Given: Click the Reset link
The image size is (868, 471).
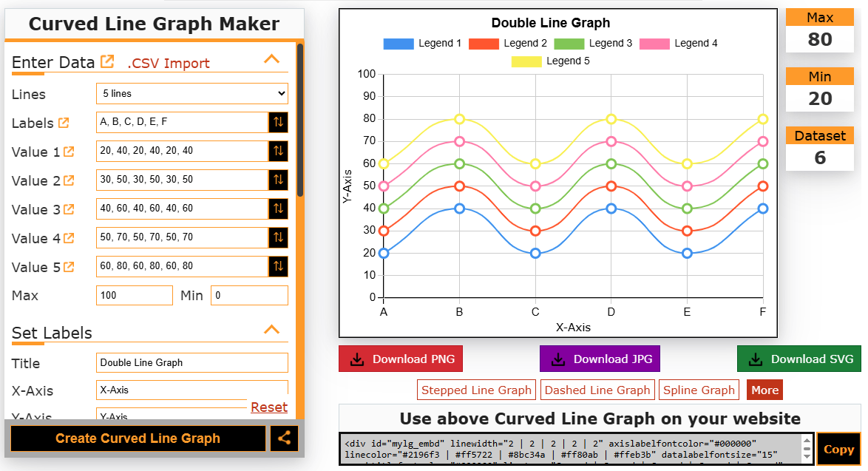Looking at the screenshot, I should coord(269,407).
